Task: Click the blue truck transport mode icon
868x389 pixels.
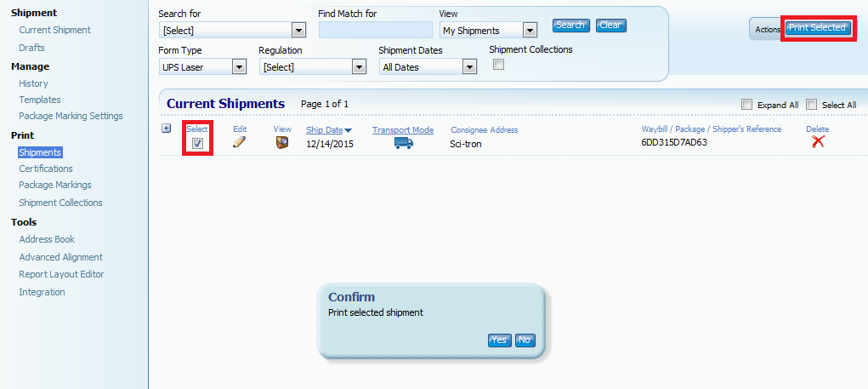Action: click(403, 143)
